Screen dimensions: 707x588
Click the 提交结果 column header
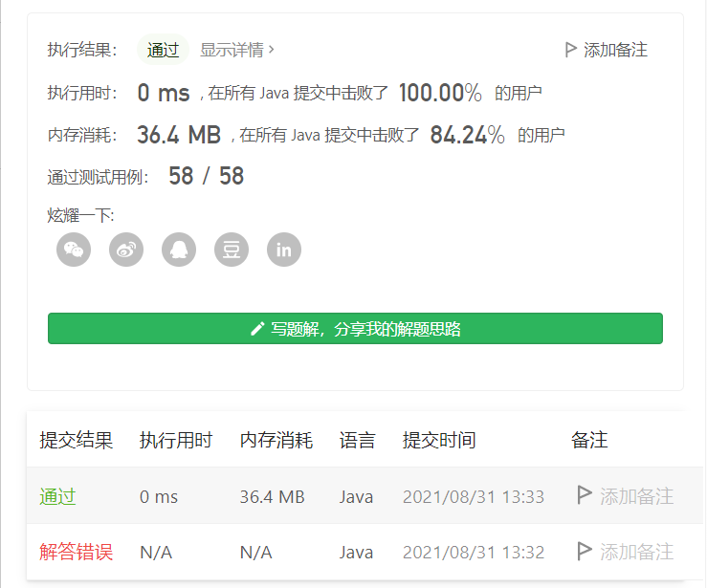point(77,440)
